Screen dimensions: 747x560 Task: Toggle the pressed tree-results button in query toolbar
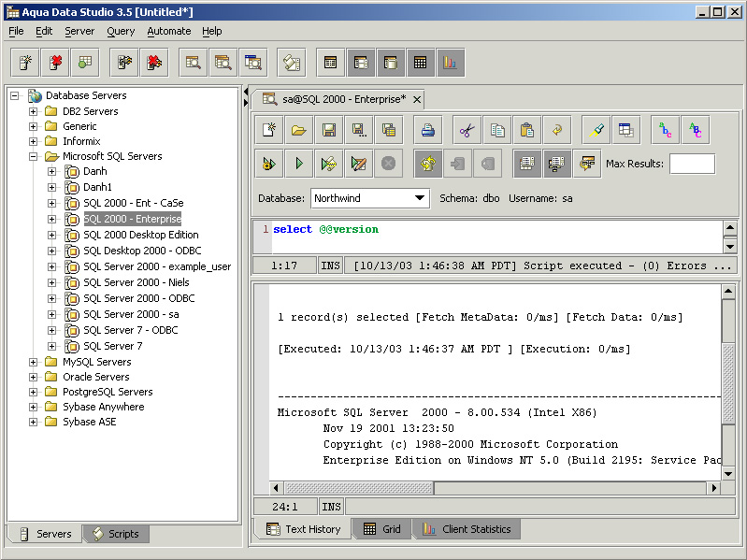556,164
